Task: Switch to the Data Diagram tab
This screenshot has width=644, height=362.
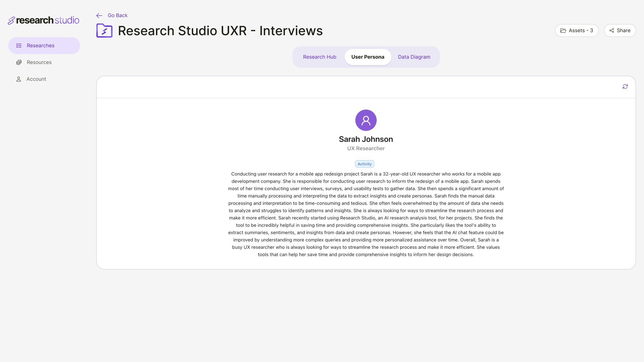Action: 414,57
